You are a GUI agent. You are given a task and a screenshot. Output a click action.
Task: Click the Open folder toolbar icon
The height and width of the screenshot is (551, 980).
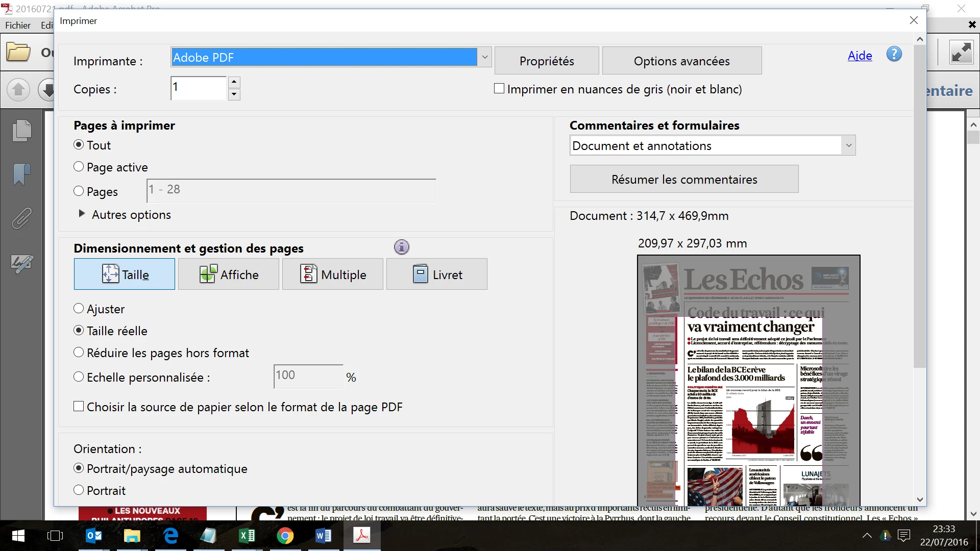click(19, 52)
